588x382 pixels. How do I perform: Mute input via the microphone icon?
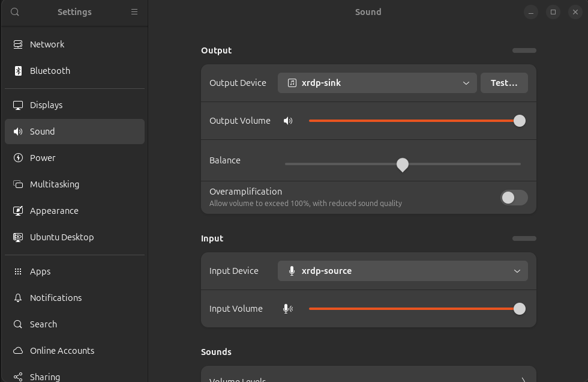coord(288,309)
